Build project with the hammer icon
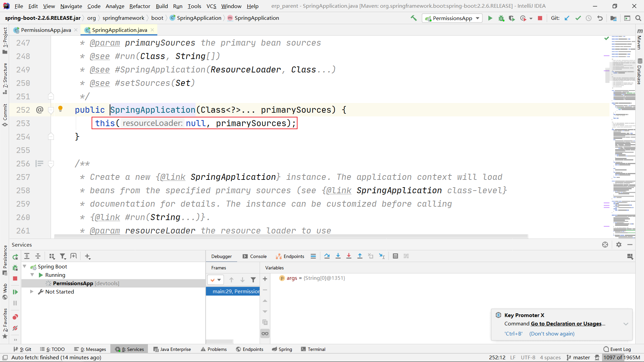This screenshot has width=644, height=362. 414,18
